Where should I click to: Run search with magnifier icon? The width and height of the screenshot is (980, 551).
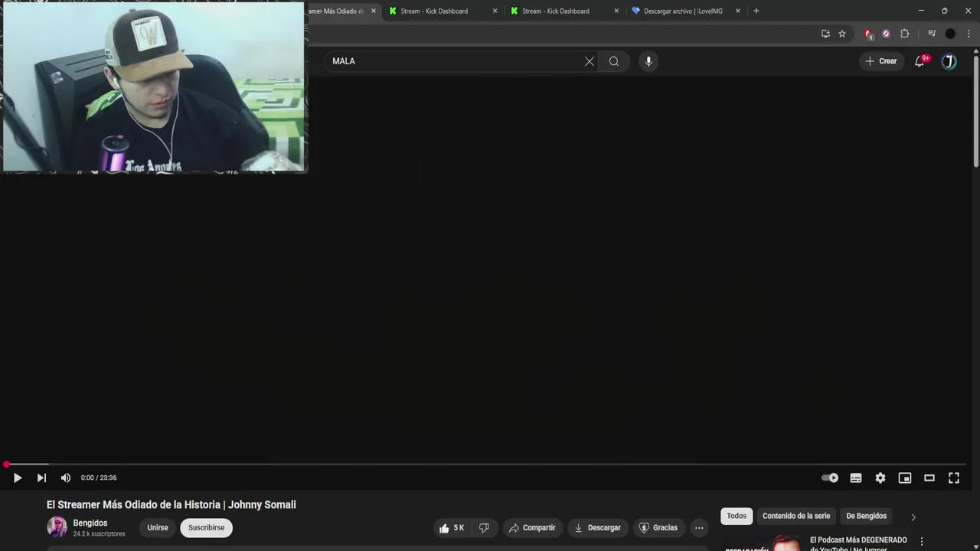(614, 61)
